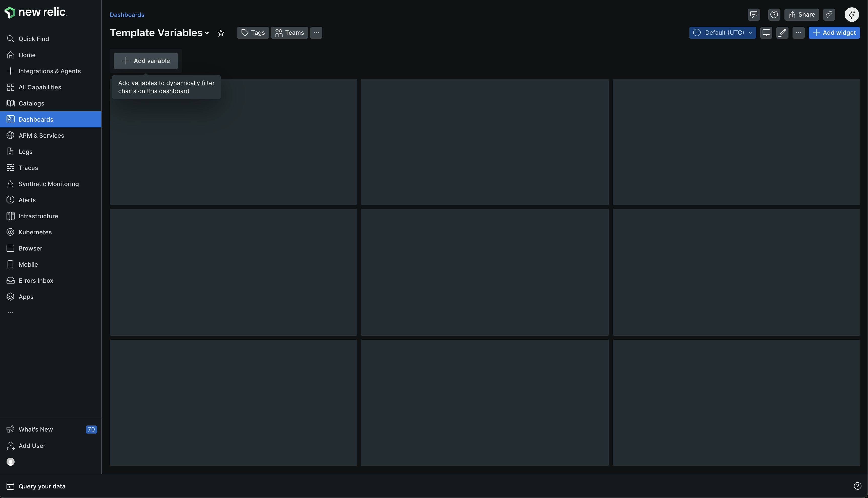868x498 pixels.
Task: Open the user avatar in the sidebar
Action: tap(11, 462)
